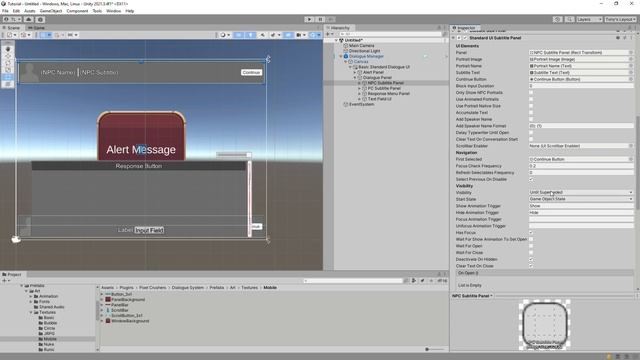This screenshot has width=640, height=360.
Task: Open the global search magnifier in the top toolbar
Action: click(x=569, y=19)
